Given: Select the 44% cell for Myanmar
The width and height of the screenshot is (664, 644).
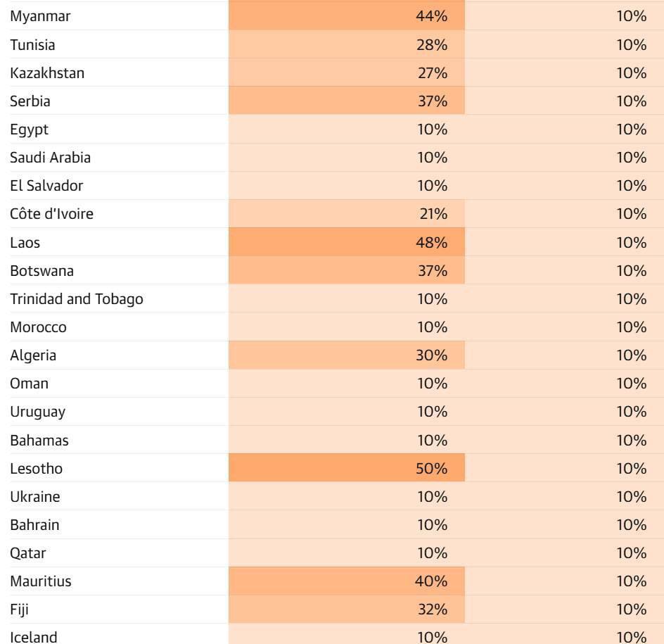Looking at the screenshot, I should pos(432,16).
